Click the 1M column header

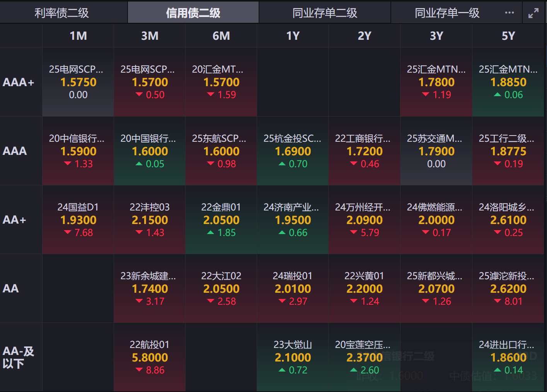coord(78,36)
